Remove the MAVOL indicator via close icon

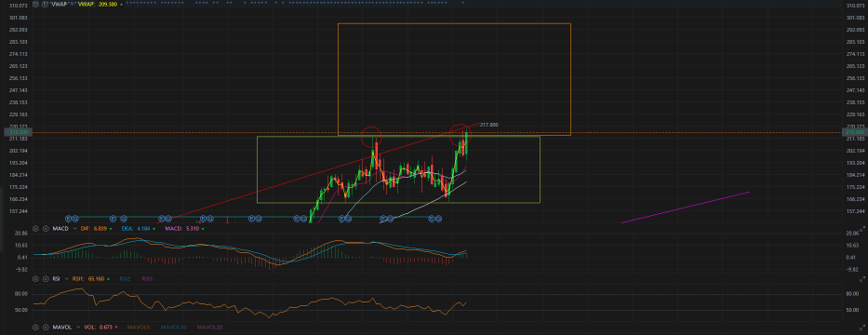46,328
